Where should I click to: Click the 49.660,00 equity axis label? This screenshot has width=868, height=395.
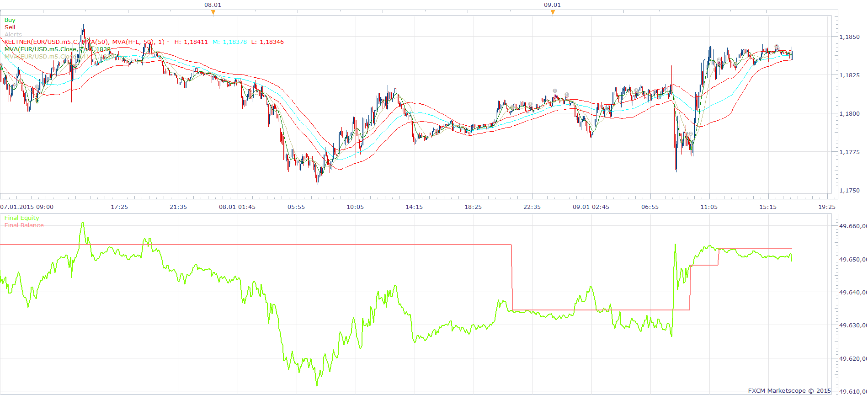853,226
